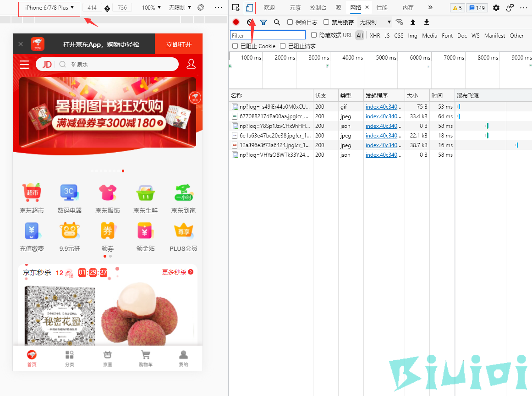532x396 pixels.
Task: Open the network conditions wifi icon
Action: click(400, 22)
